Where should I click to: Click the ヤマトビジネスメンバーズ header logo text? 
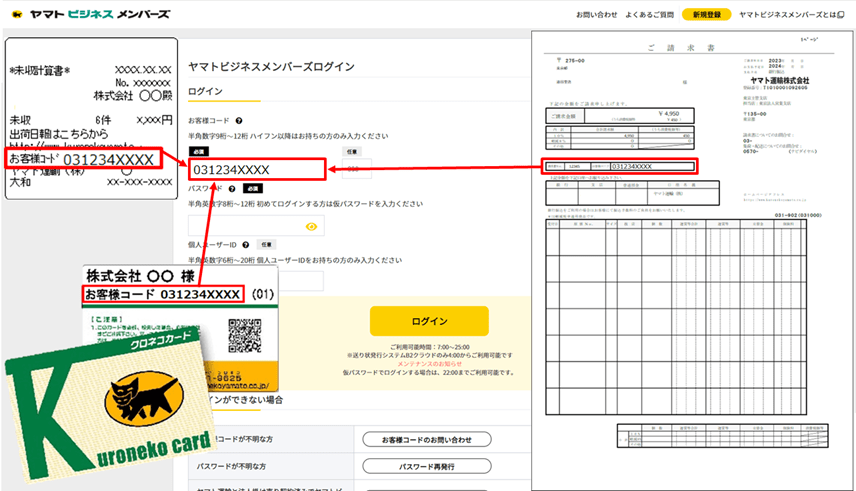pos(99,14)
